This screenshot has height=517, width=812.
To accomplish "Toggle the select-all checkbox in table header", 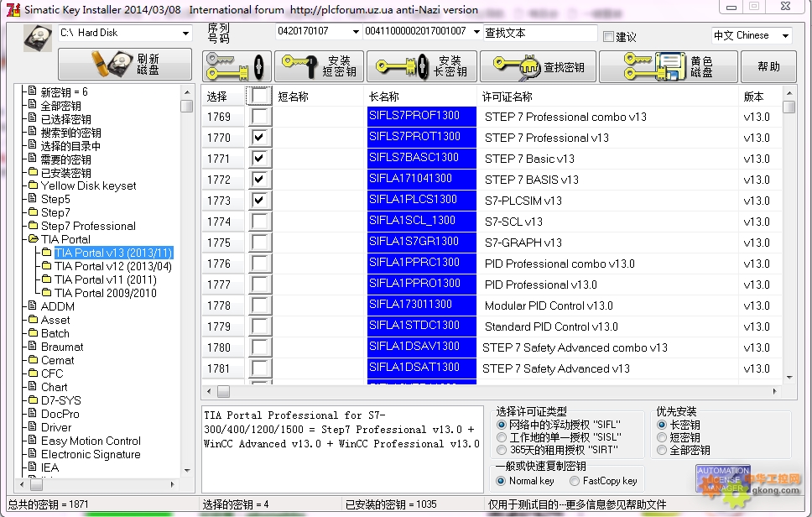I will pyautogui.click(x=259, y=96).
